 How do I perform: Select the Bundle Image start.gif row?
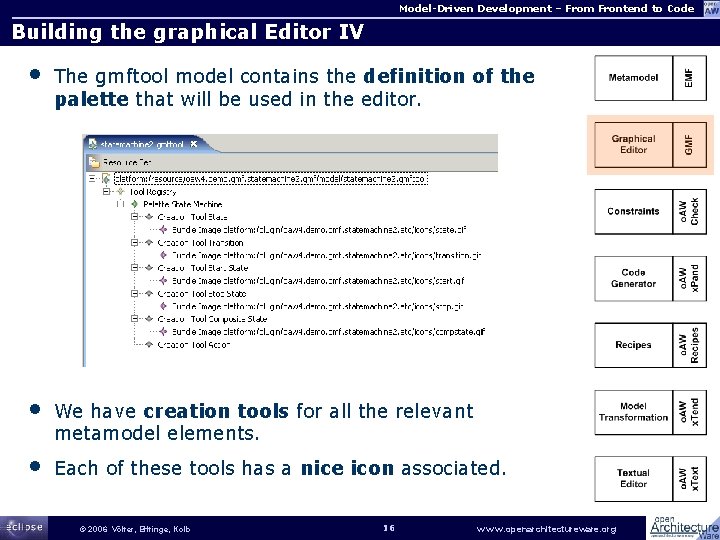[318, 281]
